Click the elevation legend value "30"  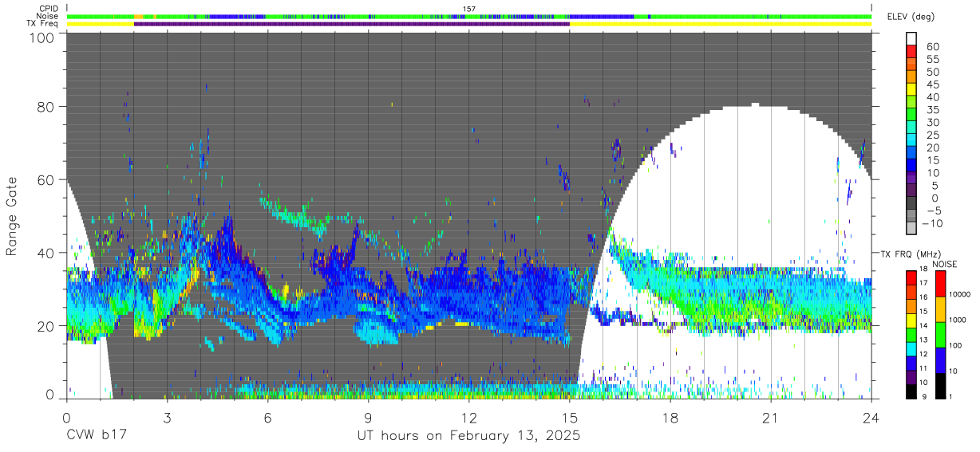point(932,122)
